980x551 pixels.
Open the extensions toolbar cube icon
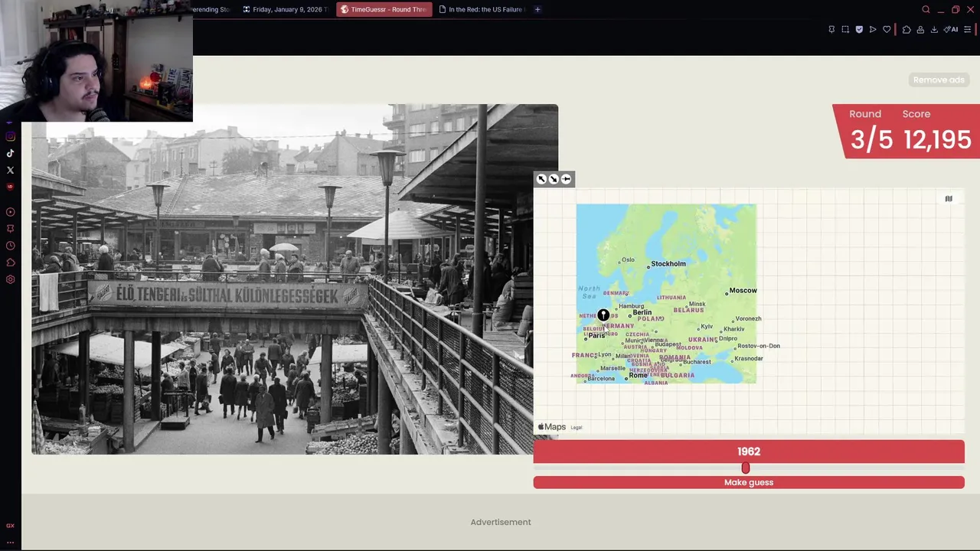[906, 30]
